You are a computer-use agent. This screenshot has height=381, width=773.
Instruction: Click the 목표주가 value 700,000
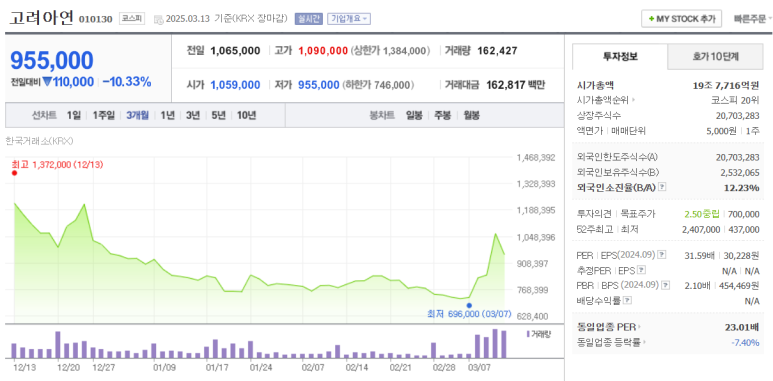tap(743, 214)
